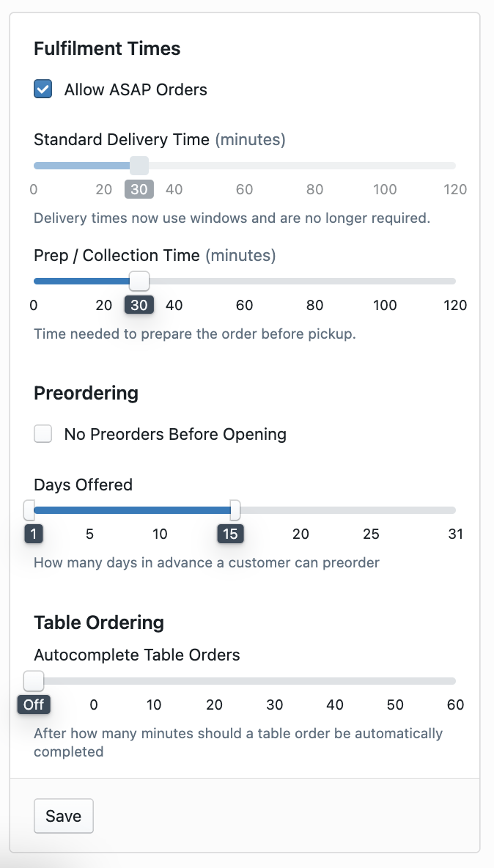Viewport: 494px width, 868px height.
Task: Click the Standard Delivery Time slider handle
Action: [x=139, y=166]
